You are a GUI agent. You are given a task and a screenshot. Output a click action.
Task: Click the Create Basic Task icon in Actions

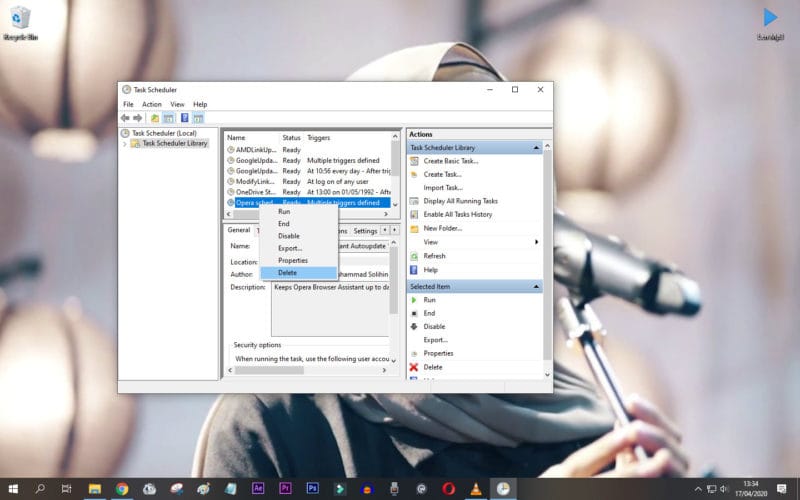click(x=414, y=161)
